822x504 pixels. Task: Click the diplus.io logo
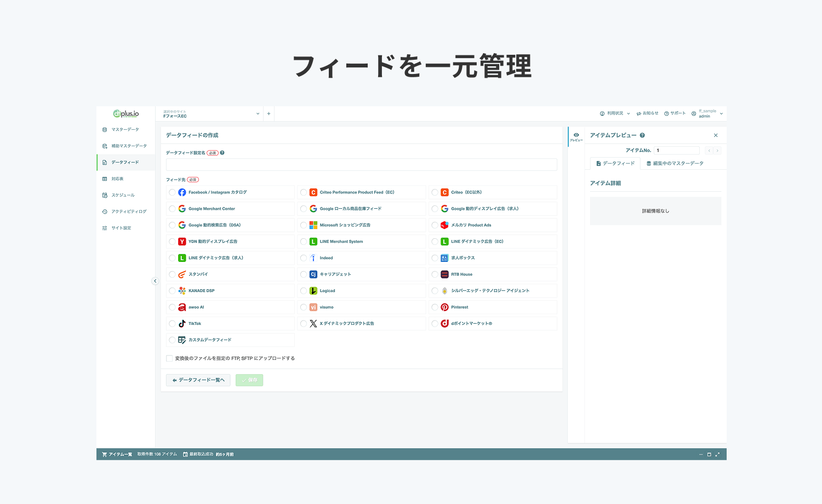(x=125, y=113)
